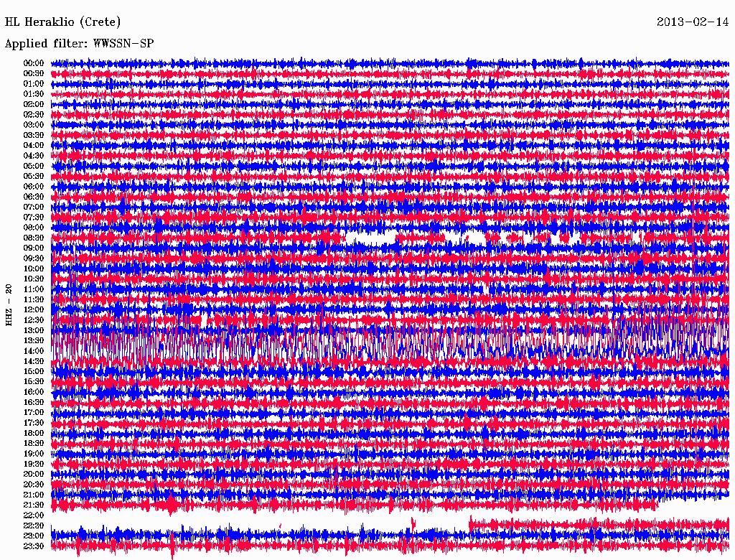Select the 06:30 time row label
The height and width of the screenshot is (560, 735).
click(34, 197)
